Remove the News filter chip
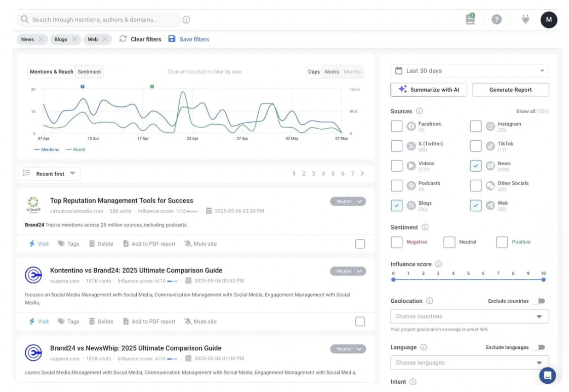Screen dimensions: 569x392 (x=41, y=39)
